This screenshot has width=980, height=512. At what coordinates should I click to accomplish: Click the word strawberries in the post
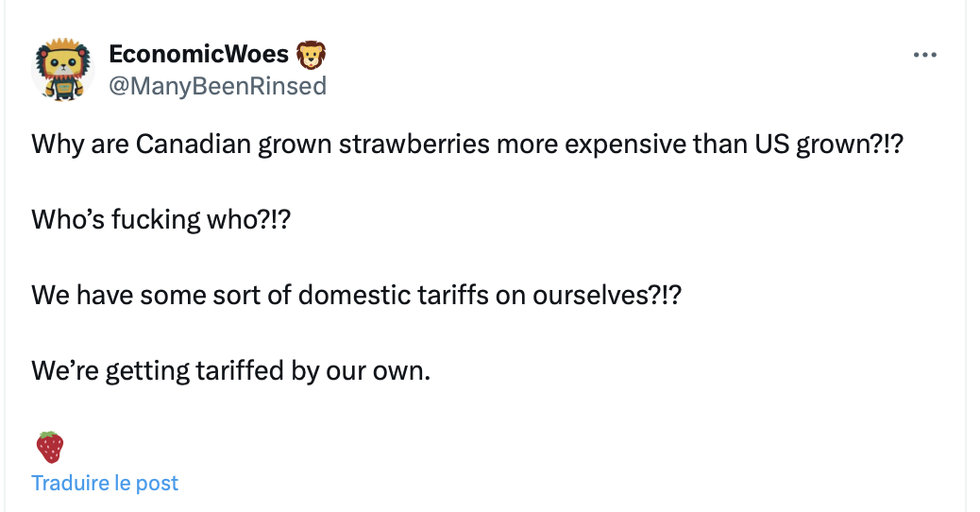414,145
